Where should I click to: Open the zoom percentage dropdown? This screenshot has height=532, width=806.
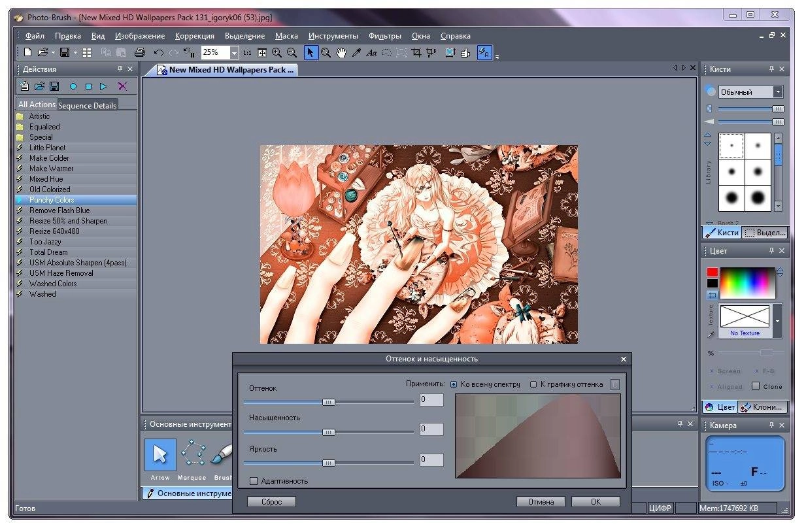coord(235,53)
